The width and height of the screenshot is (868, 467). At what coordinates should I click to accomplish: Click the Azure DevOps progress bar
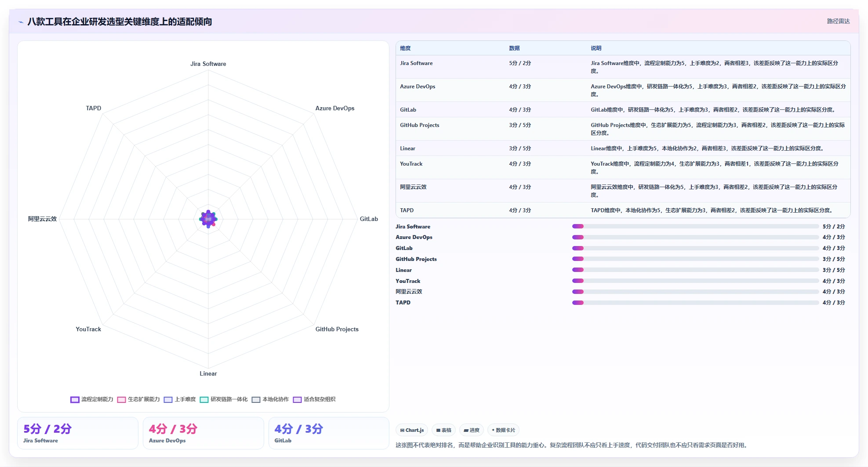click(x=695, y=237)
